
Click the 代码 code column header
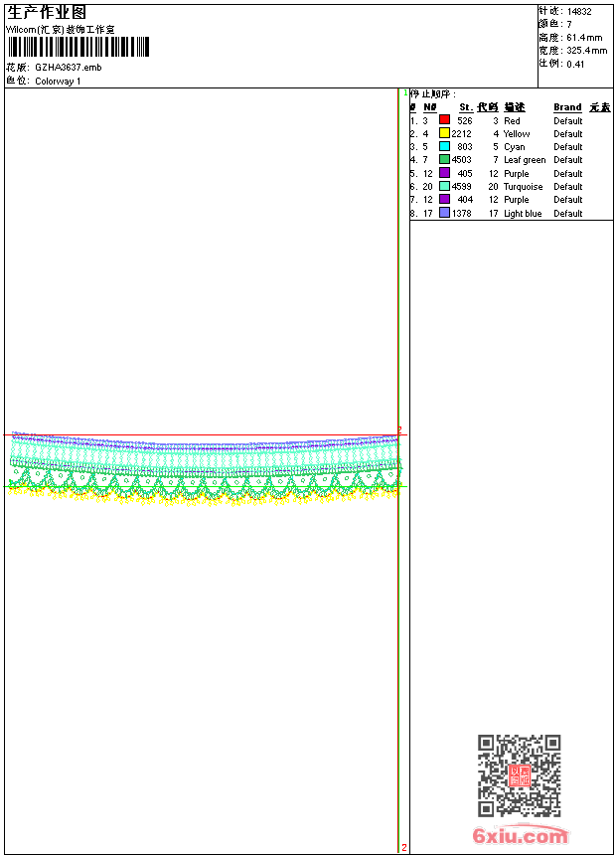[487, 107]
